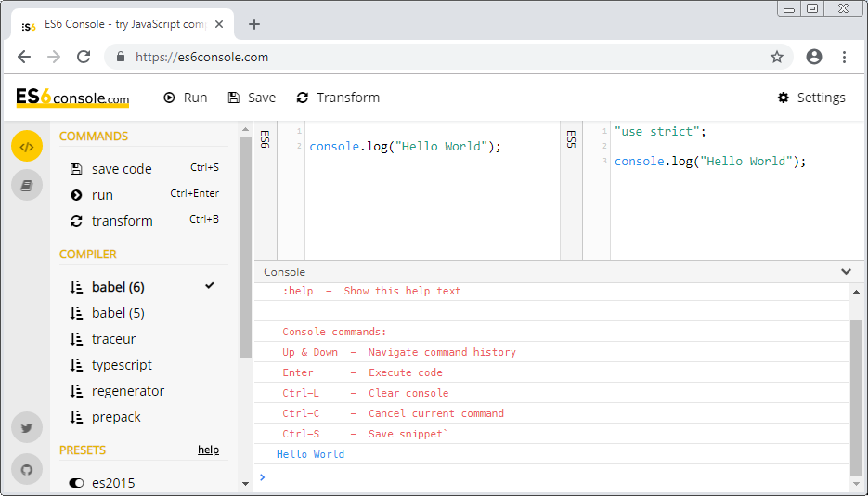Image resolution: width=868 pixels, height=496 pixels.
Task: Click the sidebar scrollbar up arrow
Action: pos(246,129)
